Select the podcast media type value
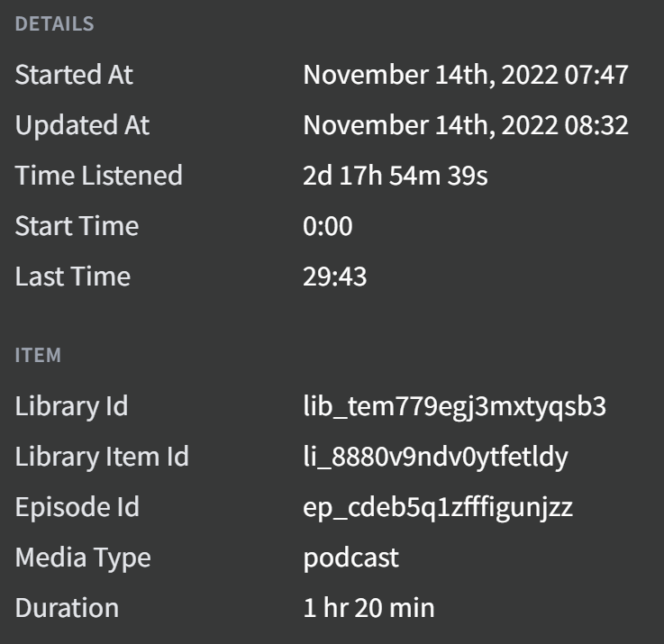Screen dimensions: 664x644 coord(351,558)
